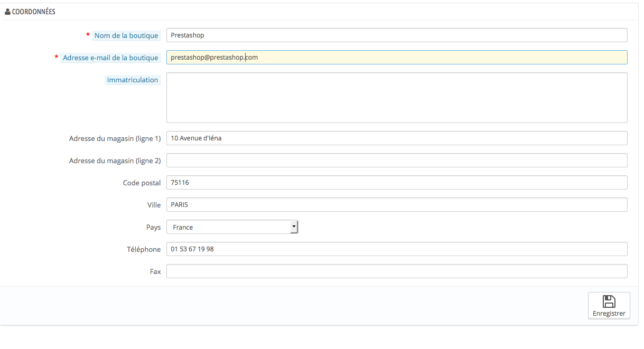Click the user icon beside Coordonnées
This screenshot has height=349, width=644.
pyautogui.click(x=7, y=12)
